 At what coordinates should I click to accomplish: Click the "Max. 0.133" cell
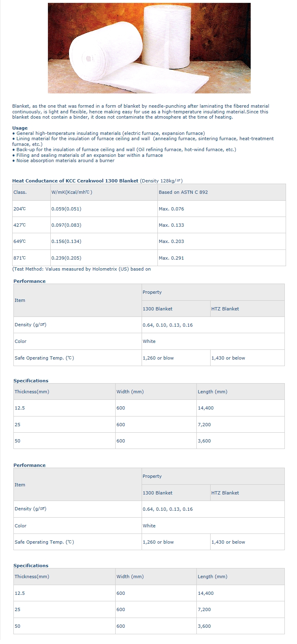point(171,225)
